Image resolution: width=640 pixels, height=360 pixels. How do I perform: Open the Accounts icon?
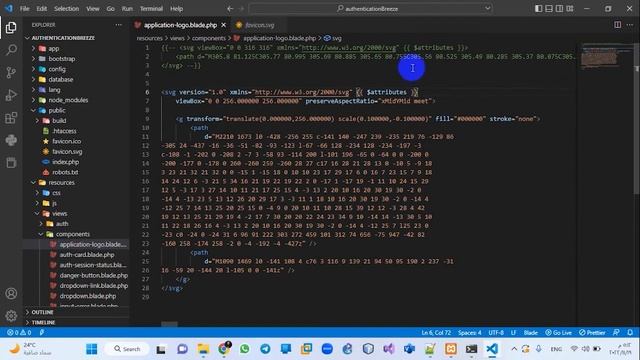tap(11, 293)
